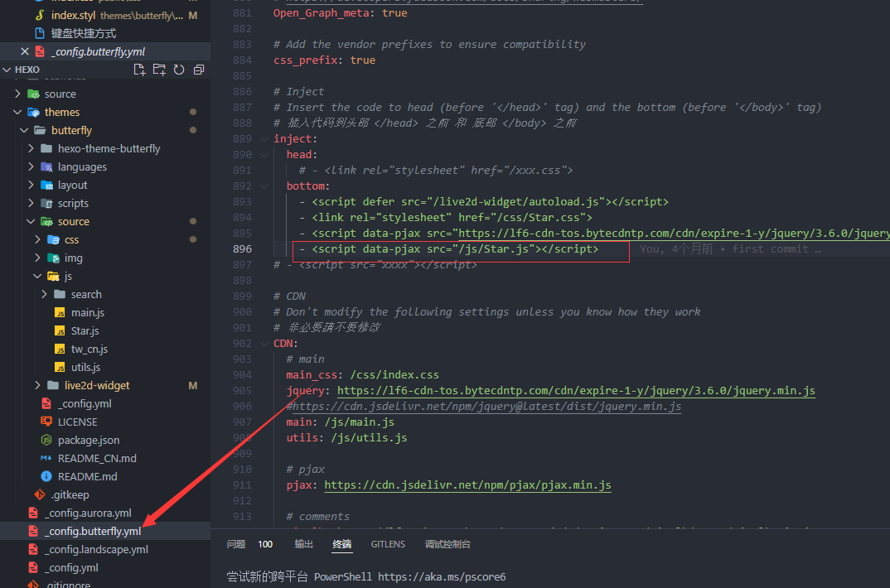Switch to the 问题 panel tab
This screenshot has width=890, height=588.
pyautogui.click(x=236, y=544)
